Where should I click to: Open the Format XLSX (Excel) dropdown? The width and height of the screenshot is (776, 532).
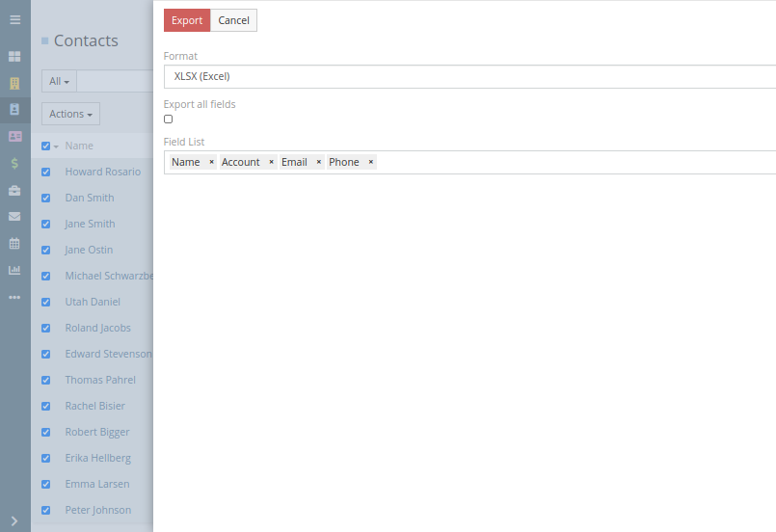coord(469,77)
